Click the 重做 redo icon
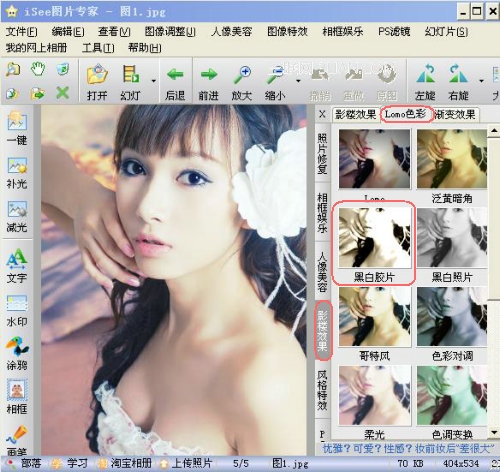The image size is (500, 472). pyautogui.click(x=353, y=75)
